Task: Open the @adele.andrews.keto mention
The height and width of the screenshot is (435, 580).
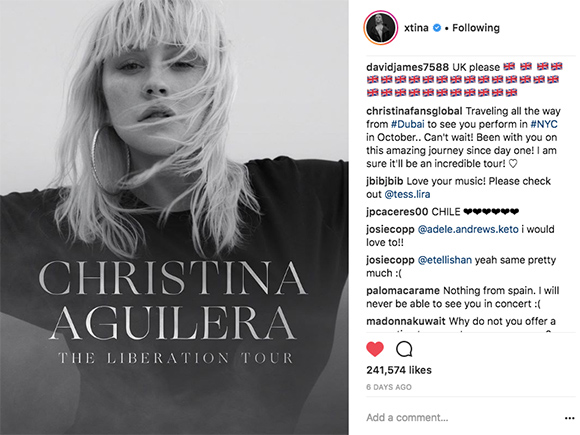Action: coord(468,229)
